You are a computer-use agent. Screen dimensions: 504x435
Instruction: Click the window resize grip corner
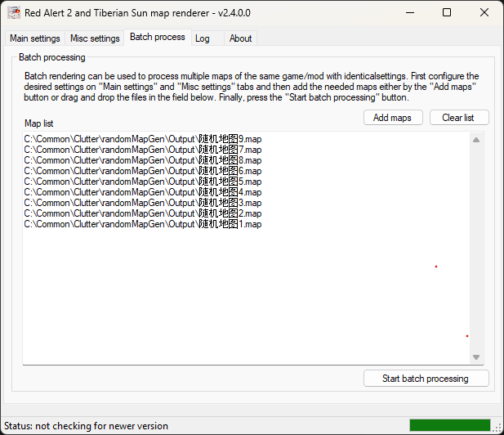click(x=498, y=428)
